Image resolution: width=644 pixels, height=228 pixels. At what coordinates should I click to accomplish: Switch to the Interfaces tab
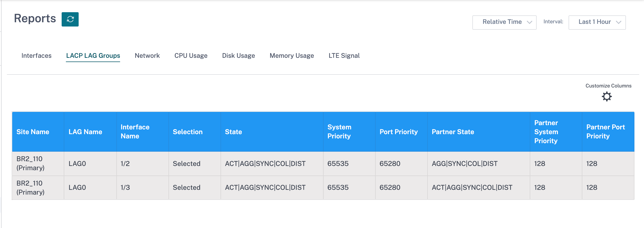tap(36, 56)
